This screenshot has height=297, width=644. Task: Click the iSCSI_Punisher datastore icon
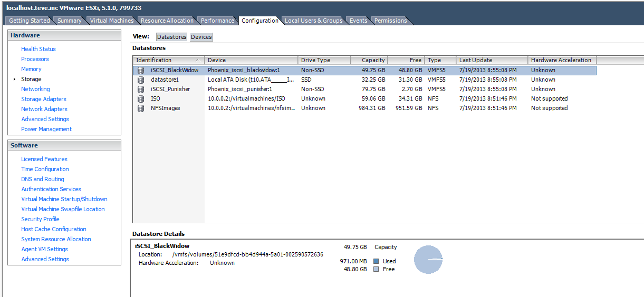140,89
